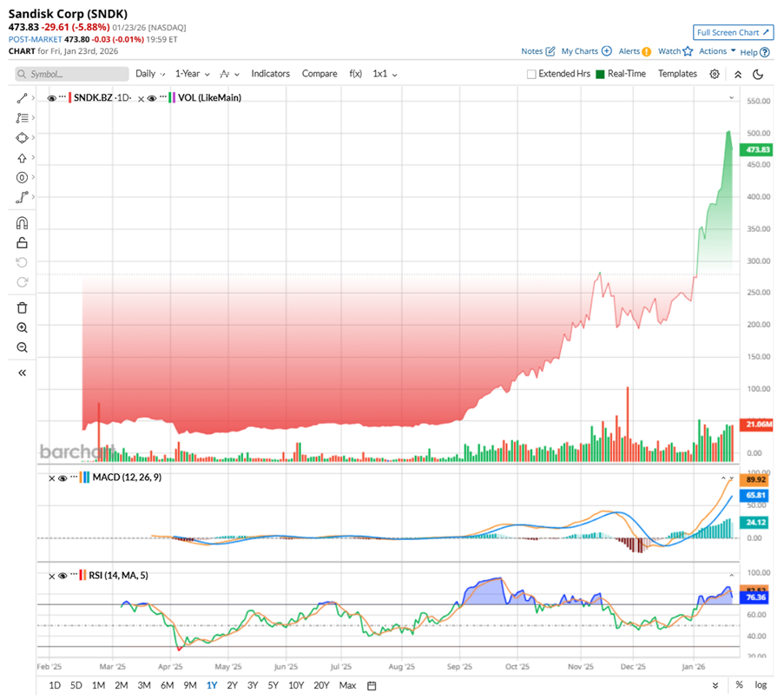Click the undo arrow icon
Screen dimensions: 784x699
[x=22, y=262]
